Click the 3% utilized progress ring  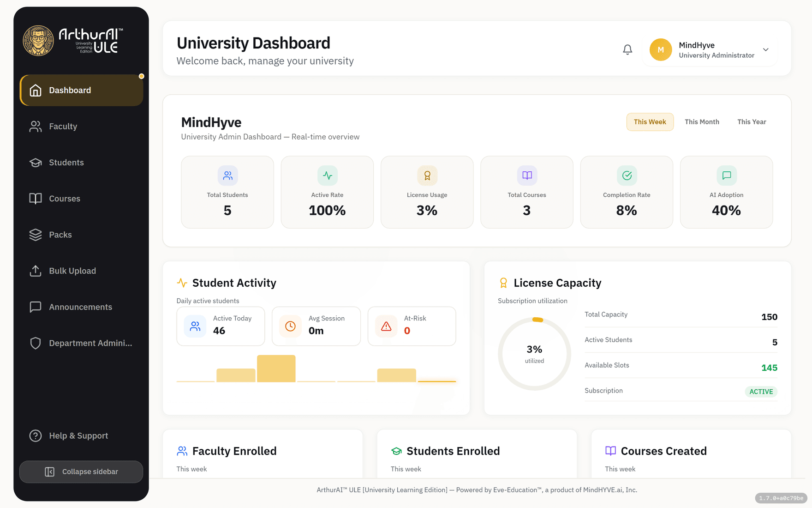pyautogui.click(x=534, y=354)
